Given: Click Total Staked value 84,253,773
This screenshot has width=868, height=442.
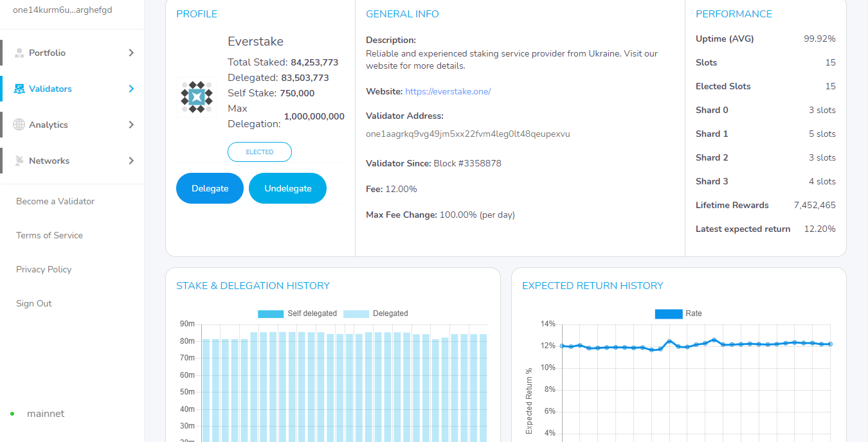Looking at the screenshot, I should click(x=314, y=62).
